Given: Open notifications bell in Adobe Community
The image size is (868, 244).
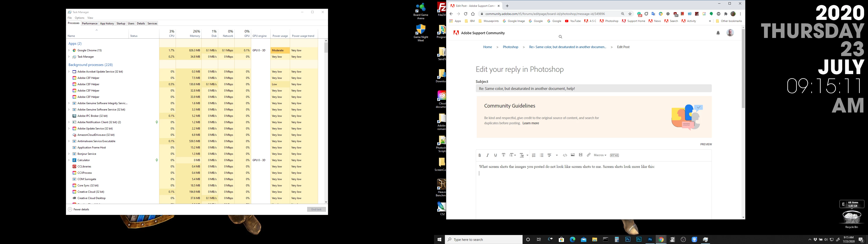Looking at the screenshot, I should (x=718, y=33).
